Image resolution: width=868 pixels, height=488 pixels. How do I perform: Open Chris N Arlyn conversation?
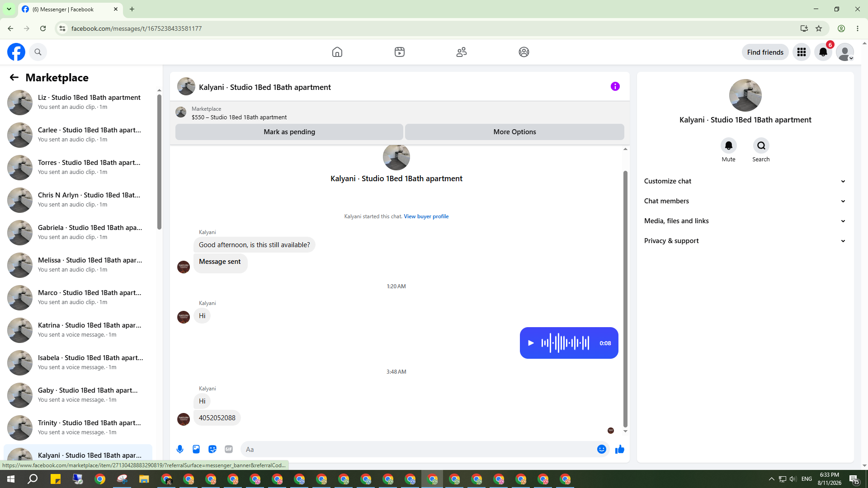click(x=78, y=200)
